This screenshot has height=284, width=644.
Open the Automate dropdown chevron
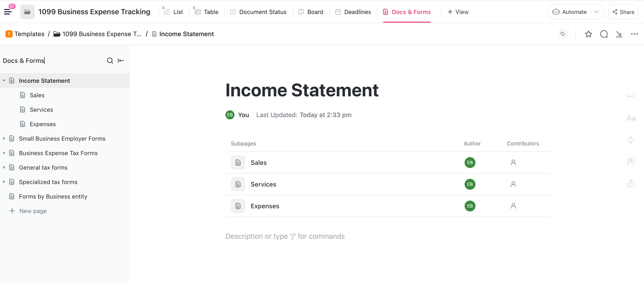click(x=596, y=12)
